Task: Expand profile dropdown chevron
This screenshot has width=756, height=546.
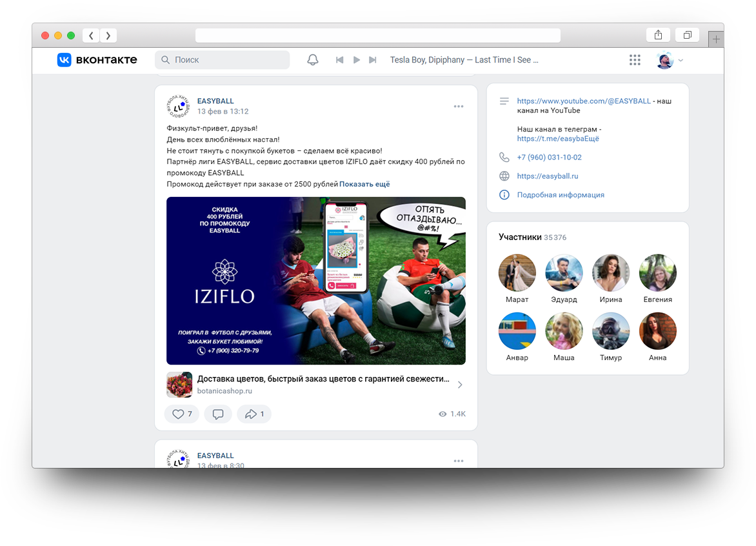Action: click(681, 60)
